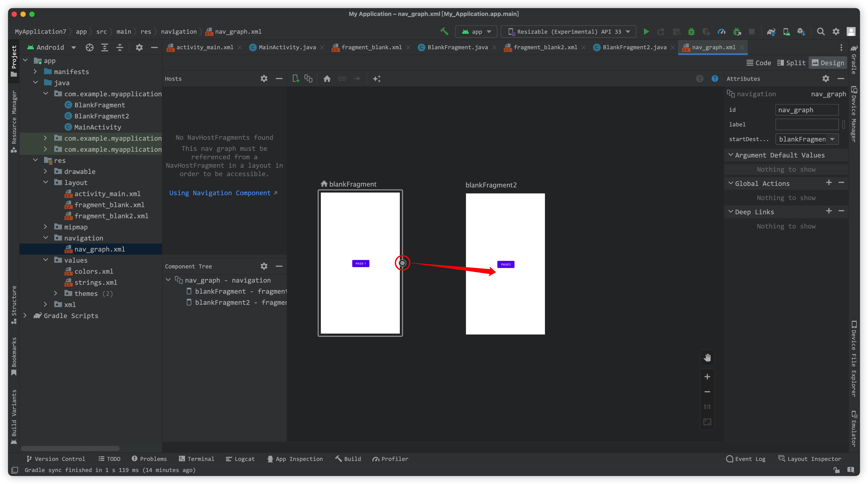Click the New Destination icon
Viewport: 868px width, 484px height.
[296, 79]
